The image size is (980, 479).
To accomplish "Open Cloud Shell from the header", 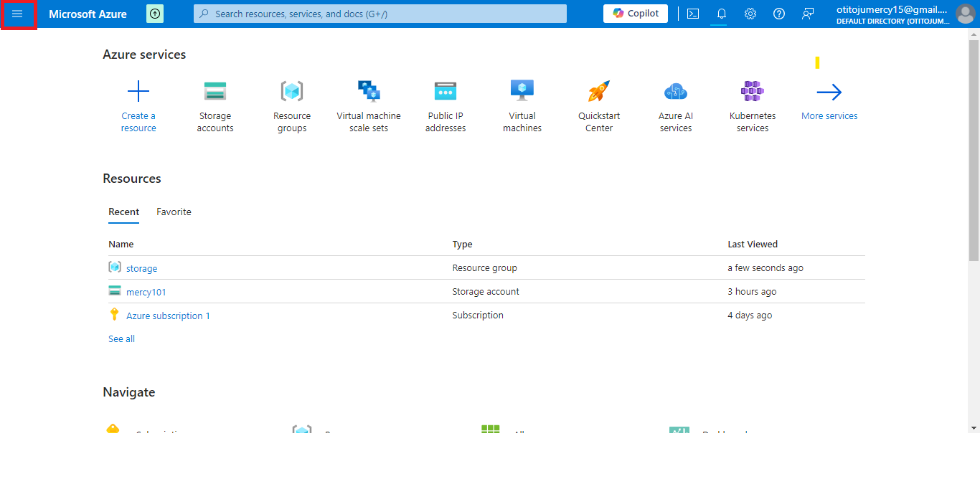I will click(x=692, y=14).
